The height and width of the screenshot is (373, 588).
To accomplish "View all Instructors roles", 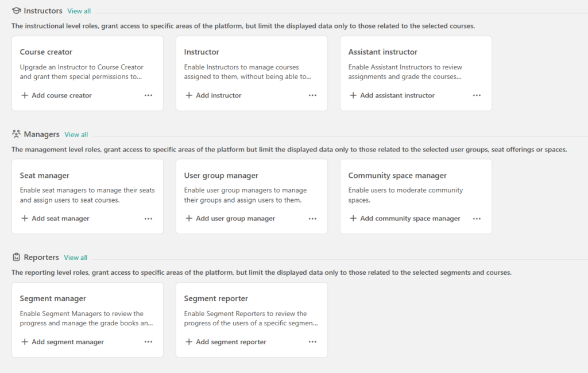I will (x=79, y=11).
